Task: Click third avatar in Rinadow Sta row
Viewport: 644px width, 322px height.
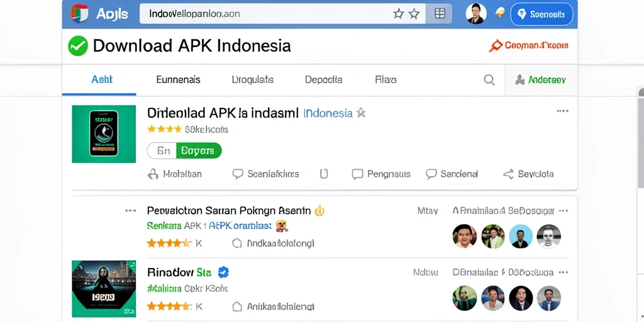Action: tap(521, 298)
